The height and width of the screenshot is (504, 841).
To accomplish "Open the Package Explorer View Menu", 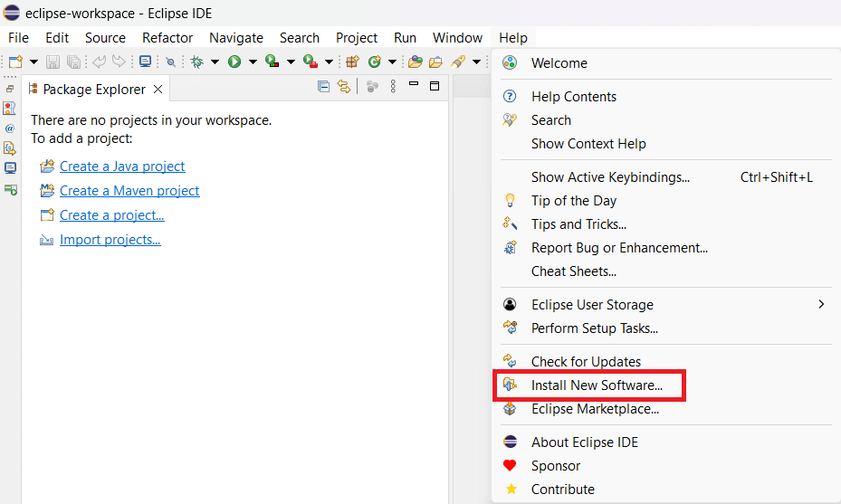I will 393,86.
